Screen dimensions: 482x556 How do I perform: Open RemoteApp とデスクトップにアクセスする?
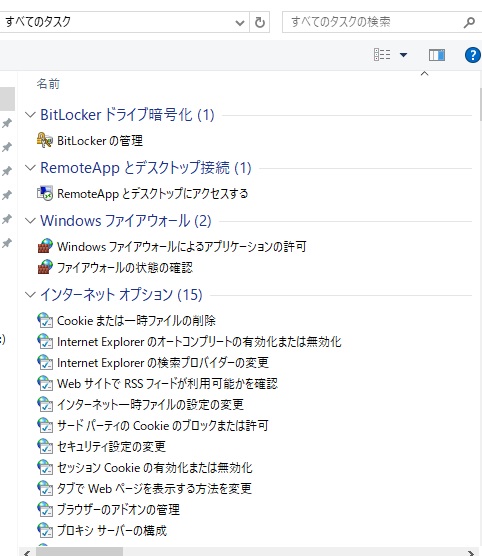pyautogui.click(x=153, y=194)
